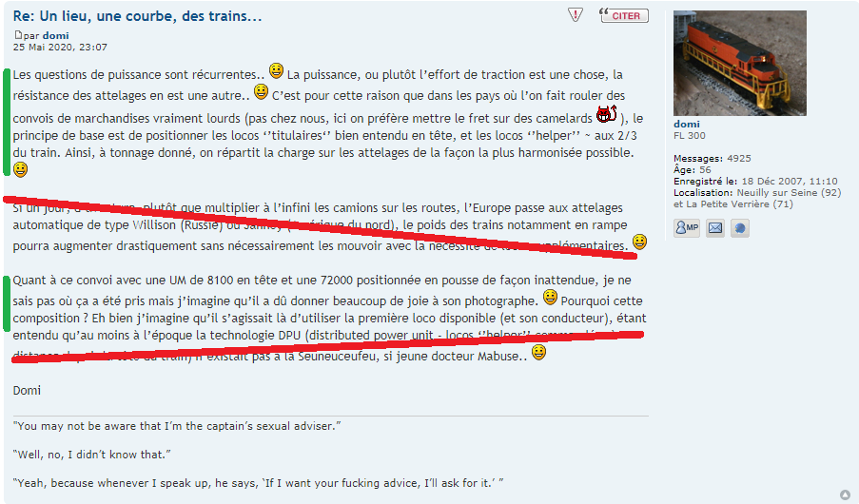Click the smiley after 'son photographe.'
This screenshot has height=504, width=859.
click(550, 298)
